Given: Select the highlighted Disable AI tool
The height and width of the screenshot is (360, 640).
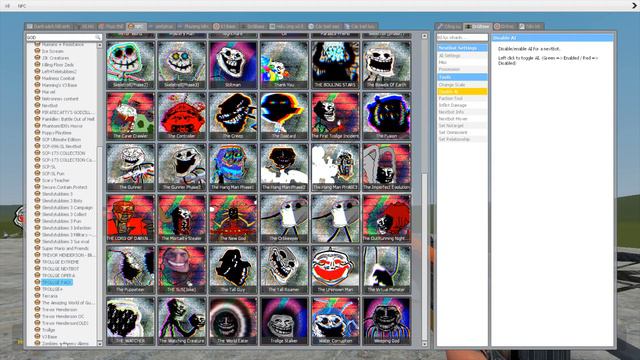Looking at the screenshot, I should click(x=462, y=91).
